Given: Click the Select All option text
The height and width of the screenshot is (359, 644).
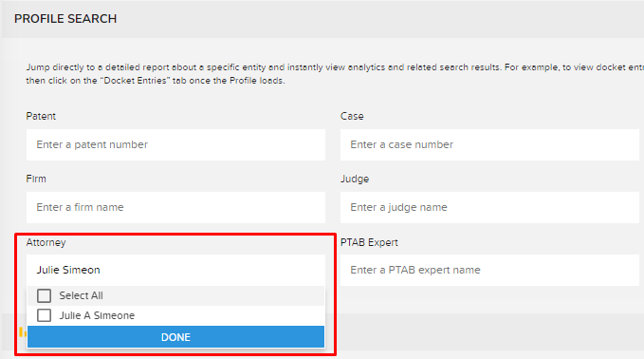Looking at the screenshot, I should point(81,295).
